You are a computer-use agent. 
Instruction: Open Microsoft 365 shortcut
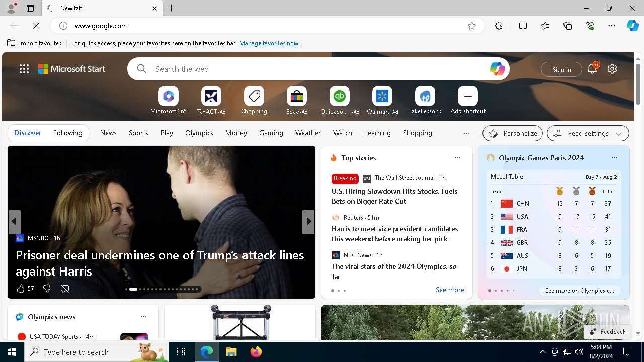tap(169, 100)
